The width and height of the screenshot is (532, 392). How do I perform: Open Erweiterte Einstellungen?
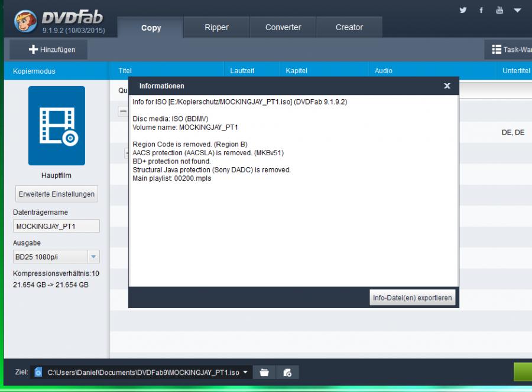[x=57, y=194]
